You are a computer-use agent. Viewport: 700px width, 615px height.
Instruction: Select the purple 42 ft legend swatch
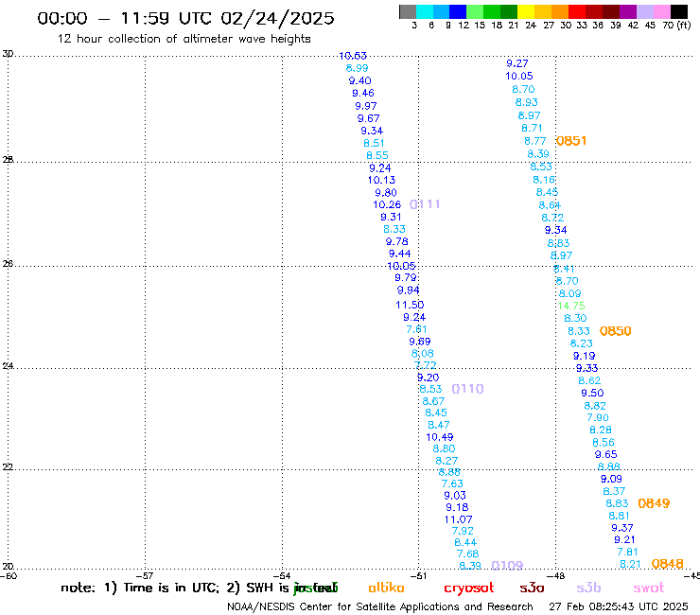[628, 11]
